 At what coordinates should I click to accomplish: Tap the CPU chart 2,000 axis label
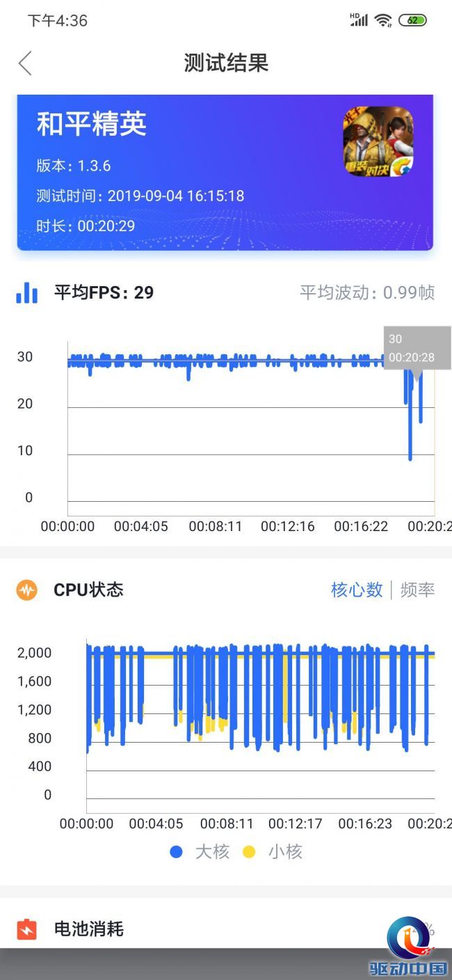coord(35,653)
